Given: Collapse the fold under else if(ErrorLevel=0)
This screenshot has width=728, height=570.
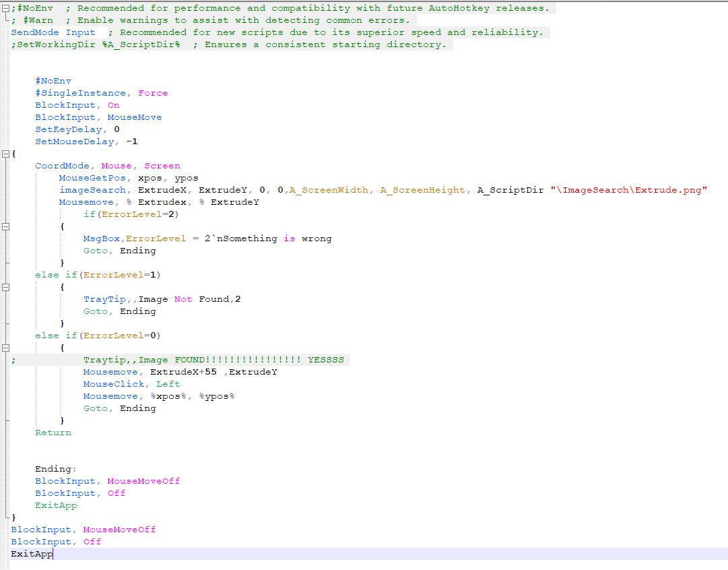Looking at the screenshot, I should [x=5, y=348].
